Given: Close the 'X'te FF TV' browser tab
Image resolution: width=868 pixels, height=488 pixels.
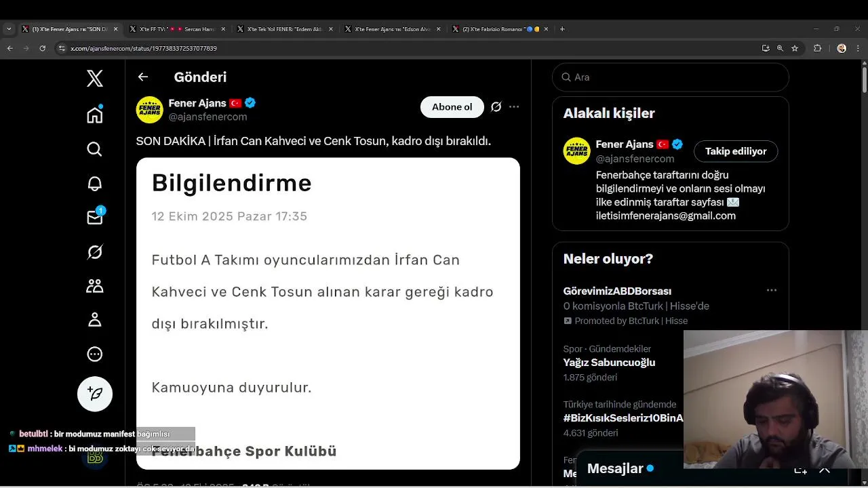Looking at the screenshot, I should pos(223,29).
